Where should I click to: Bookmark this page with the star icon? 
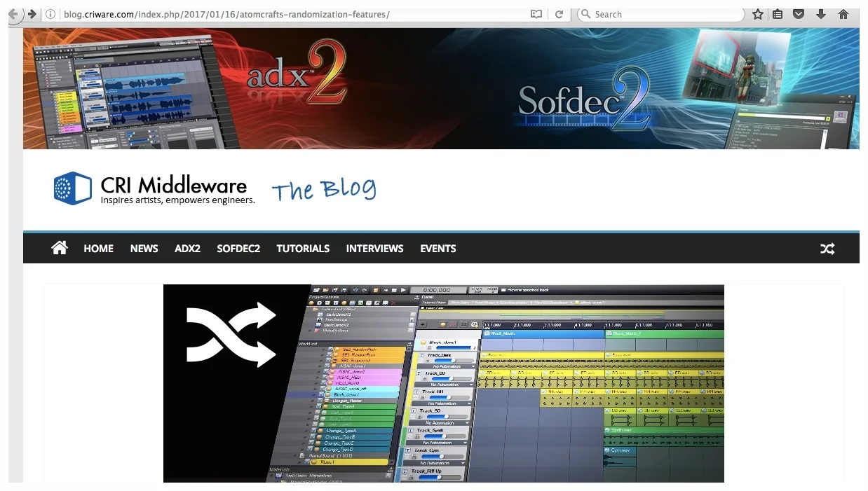pyautogui.click(x=758, y=14)
